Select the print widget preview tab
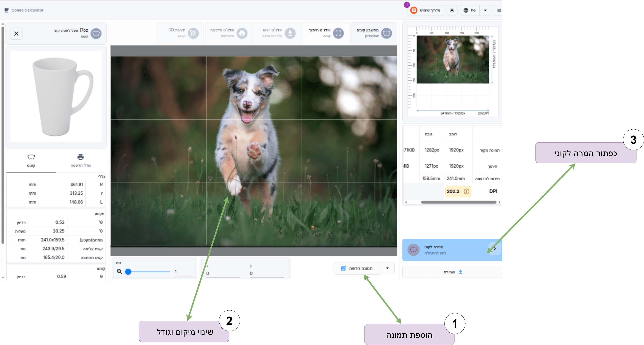644x345 pixels. (229, 33)
